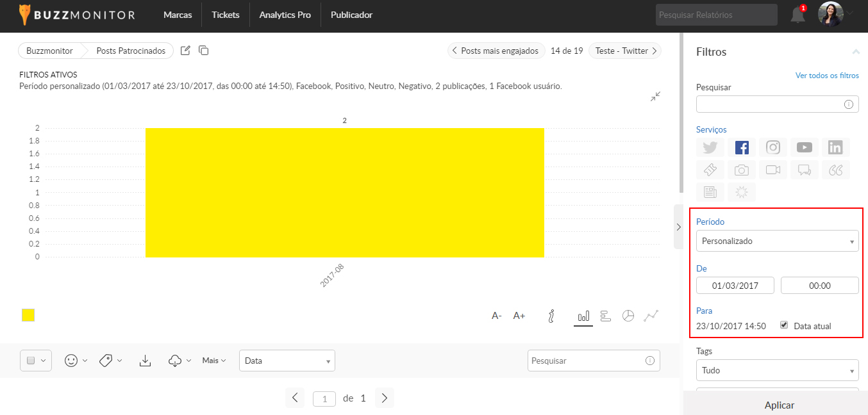The width and height of the screenshot is (868, 415).
Task: Toggle the Facebook service filter
Action: pyautogui.click(x=742, y=147)
